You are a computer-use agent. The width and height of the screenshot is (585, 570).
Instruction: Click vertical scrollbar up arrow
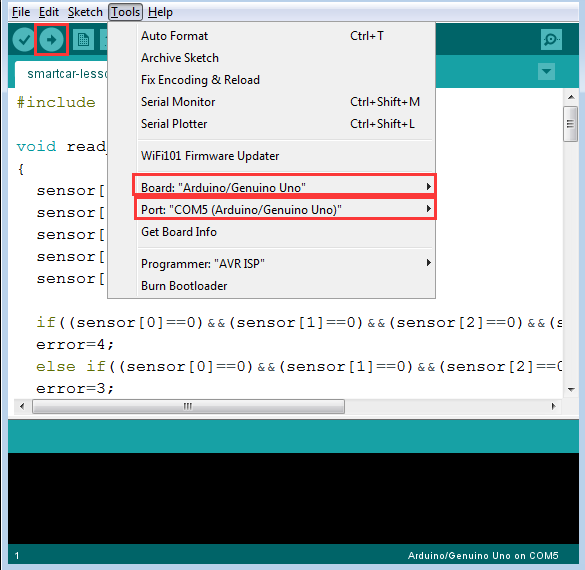click(x=571, y=97)
